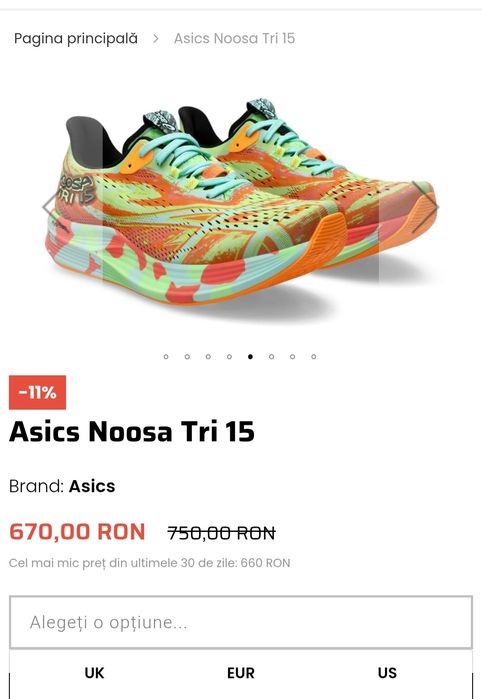Click the -11% discount badge

tap(37, 392)
